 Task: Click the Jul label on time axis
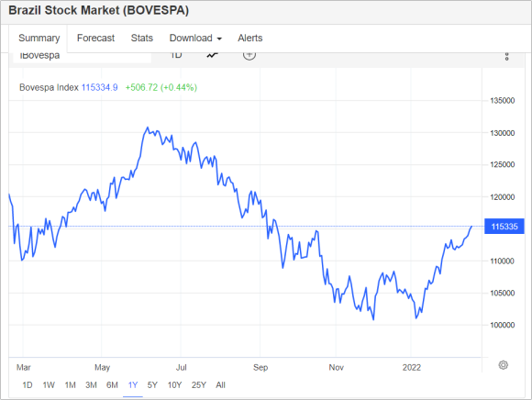182,367
